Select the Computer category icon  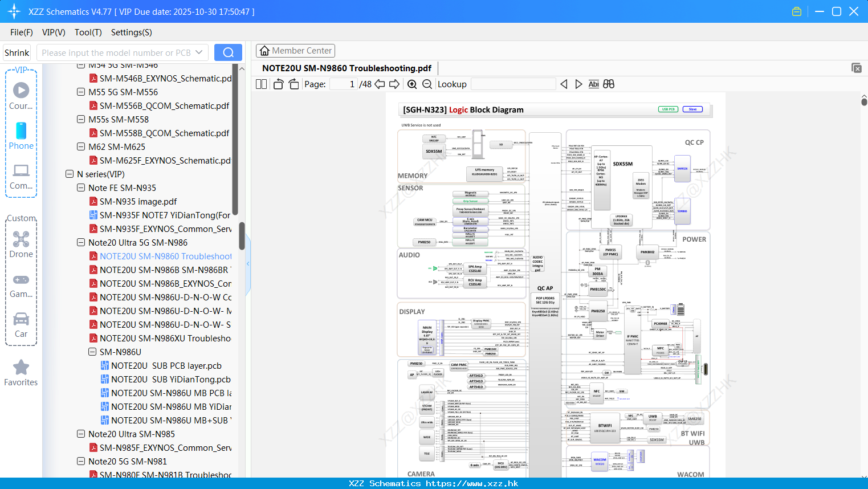click(x=21, y=170)
